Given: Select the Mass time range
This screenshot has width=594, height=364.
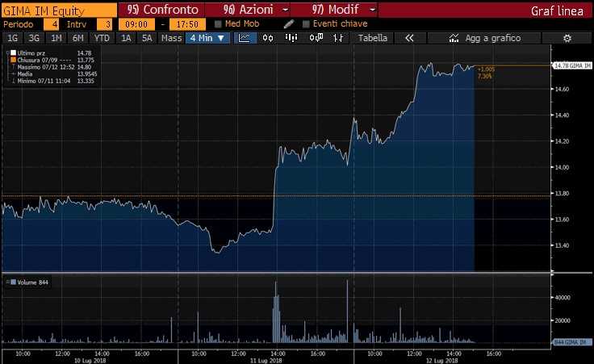Looking at the screenshot, I should [x=171, y=38].
